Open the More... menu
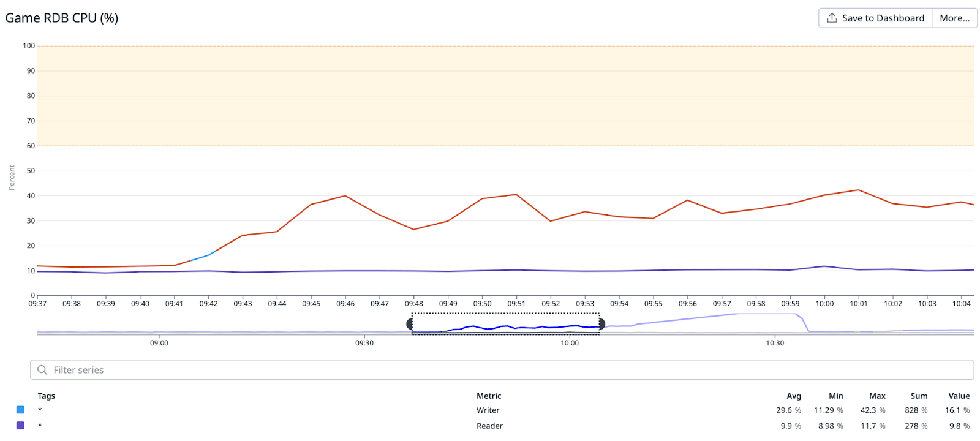 point(955,18)
